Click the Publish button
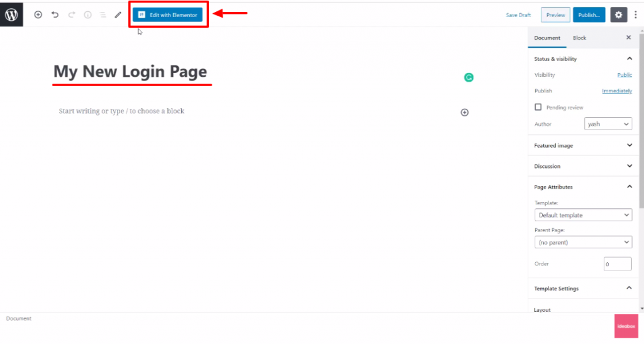Image resolution: width=644 pixels, height=344 pixels. [x=589, y=14]
